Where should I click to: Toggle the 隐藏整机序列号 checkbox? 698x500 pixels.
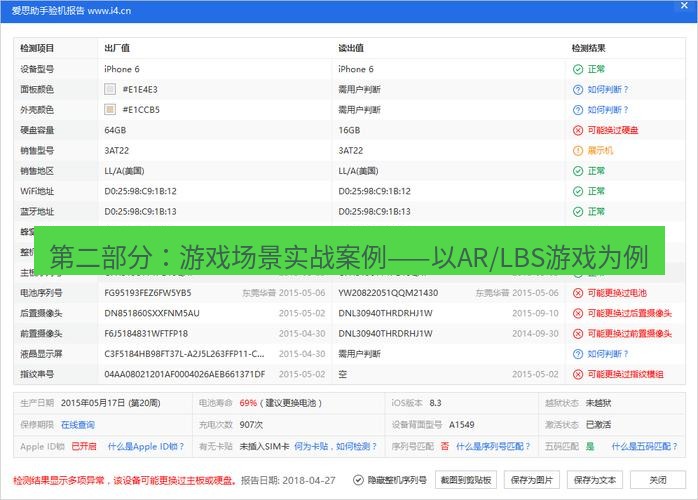pyautogui.click(x=358, y=480)
